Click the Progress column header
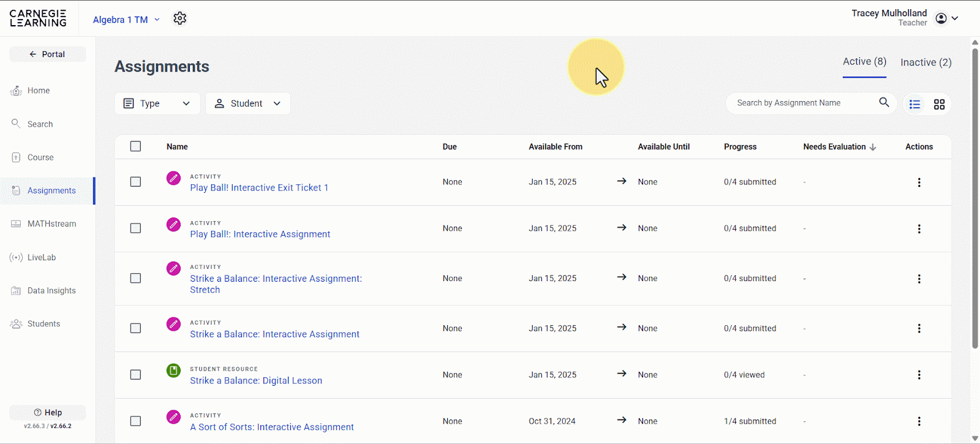The image size is (980, 444). click(740, 147)
